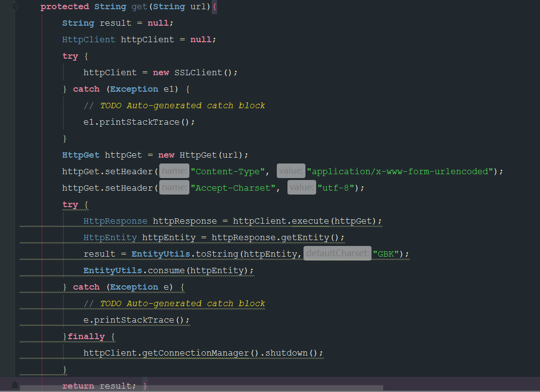The height and width of the screenshot is (392, 540).
Task: Click 'HttpGet' type in httpGet declaration
Action: click(x=81, y=155)
